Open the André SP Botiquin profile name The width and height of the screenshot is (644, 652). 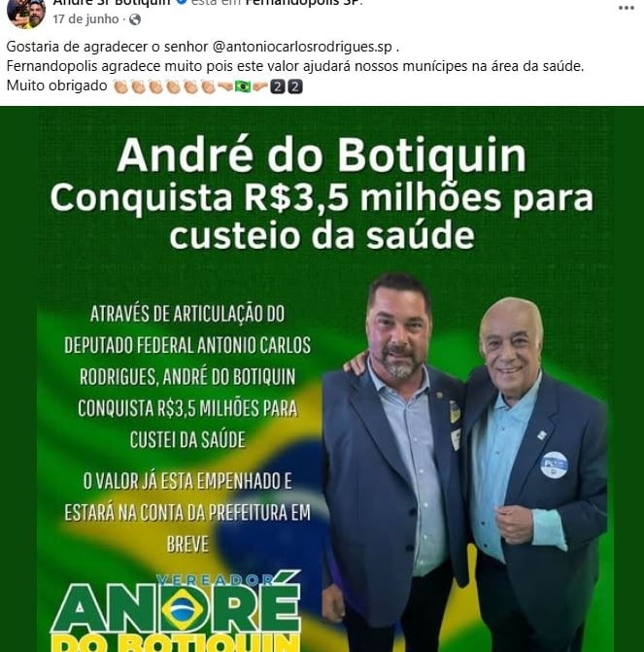(112, 2)
